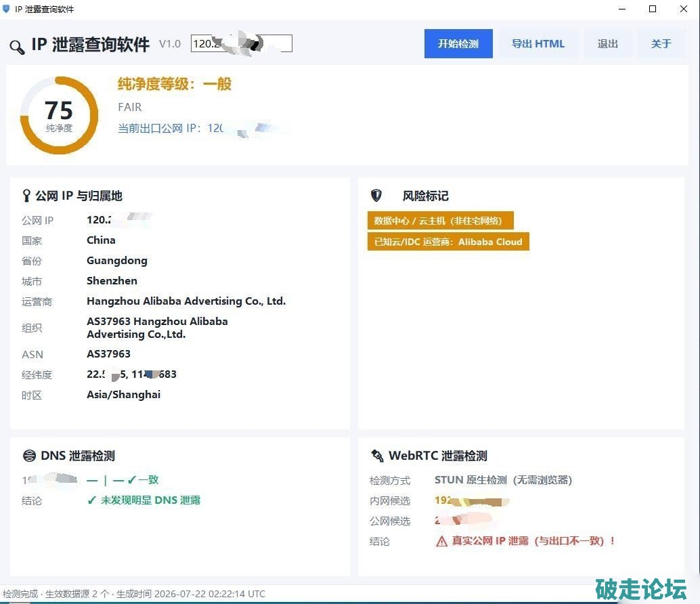Click 组织 value AS37963 Hangzhou Alibaba
The height and width of the screenshot is (604, 700).
tap(157, 328)
